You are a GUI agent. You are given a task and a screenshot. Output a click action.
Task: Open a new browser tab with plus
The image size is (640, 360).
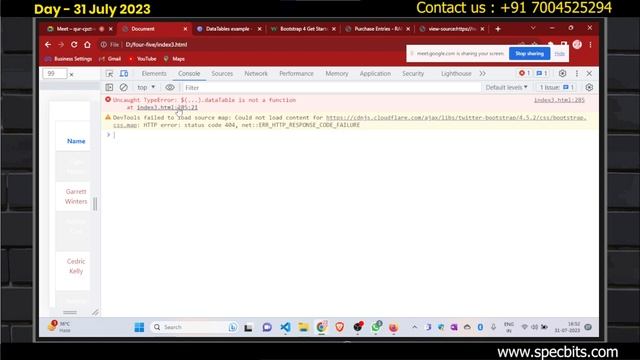(x=498, y=29)
